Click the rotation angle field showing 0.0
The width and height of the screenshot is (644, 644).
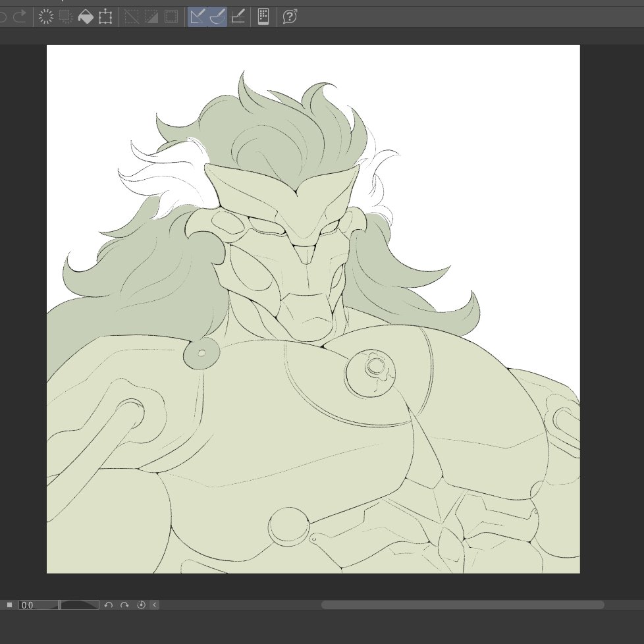pyautogui.click(x=38, y=605)
